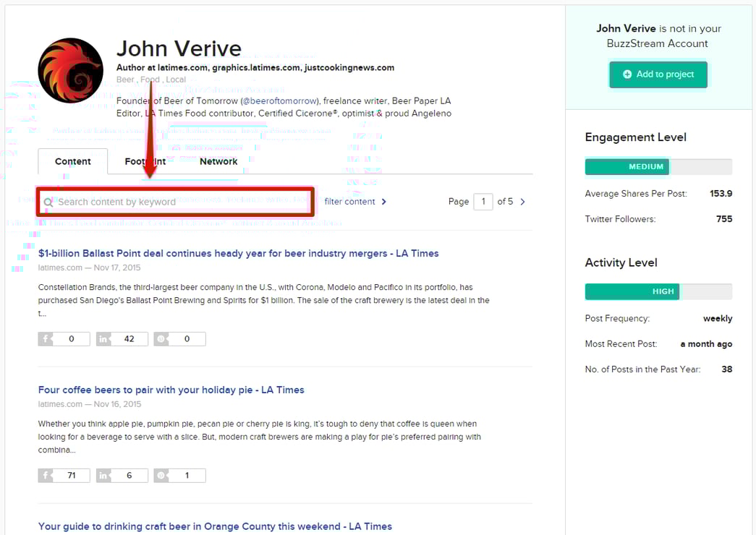Screen dimensions: 756x535
Task: Click the Add to project button
Action: coord(658,74)
